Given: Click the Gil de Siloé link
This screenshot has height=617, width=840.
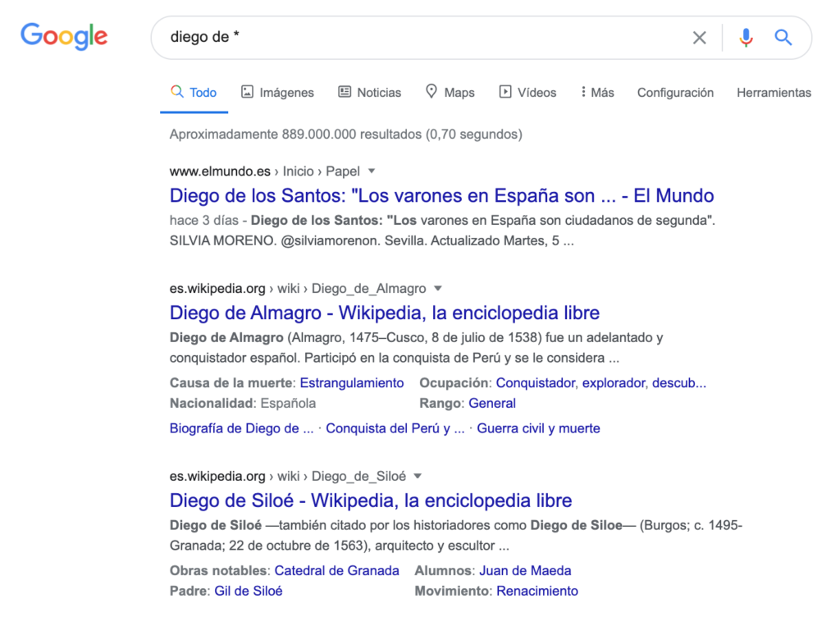Looking at the screenshot, I should point(248,592).
